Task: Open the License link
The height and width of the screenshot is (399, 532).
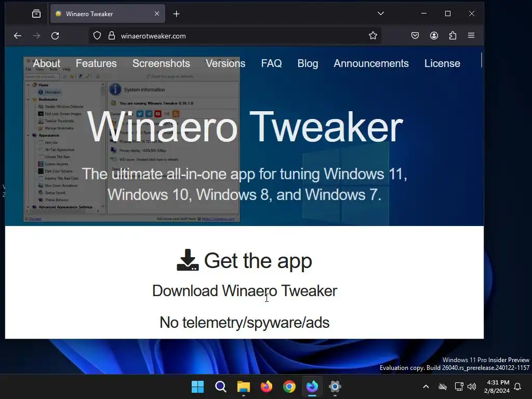Action: [442, 63]
